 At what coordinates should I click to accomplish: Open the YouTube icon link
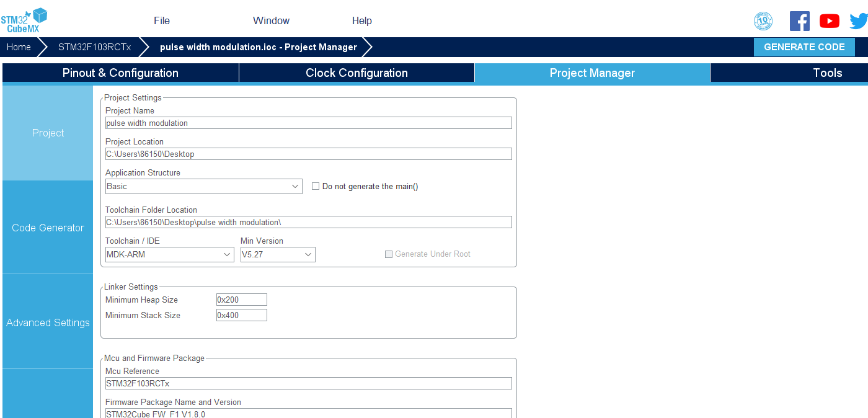pos(830,21)
